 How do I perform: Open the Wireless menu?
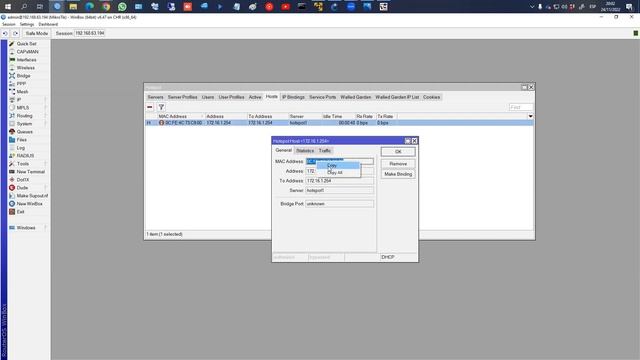coord(25,68)
